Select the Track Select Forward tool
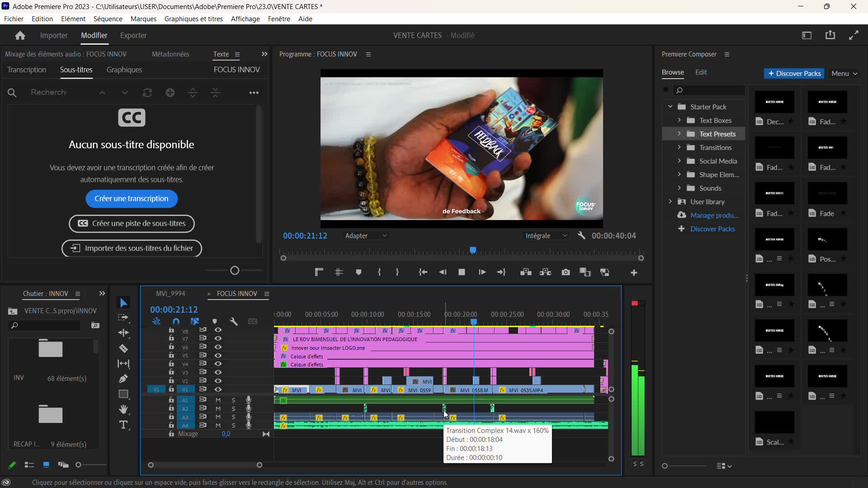Viewport: 868px width, 488px height. pos(123,318)
